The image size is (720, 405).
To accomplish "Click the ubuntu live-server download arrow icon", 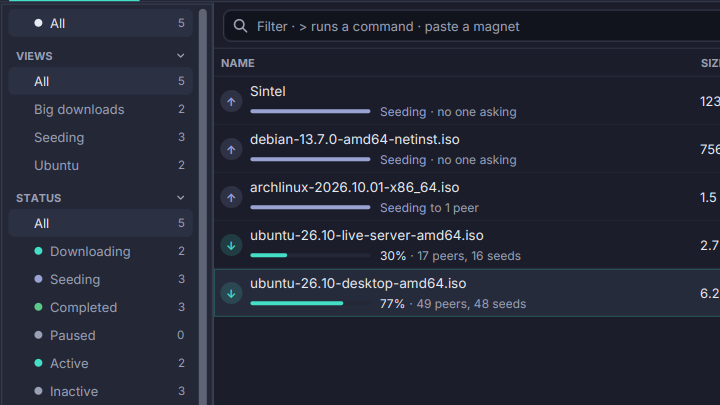I will (231, 245).
